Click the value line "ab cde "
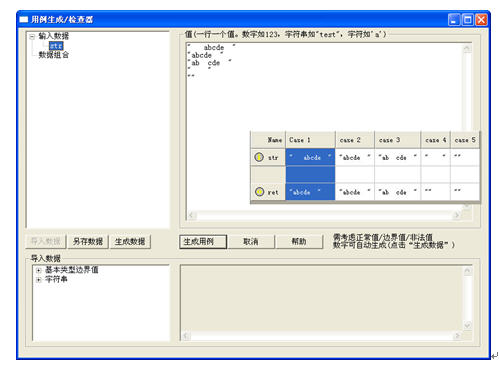Screen dimensions: 499x369 209,63
